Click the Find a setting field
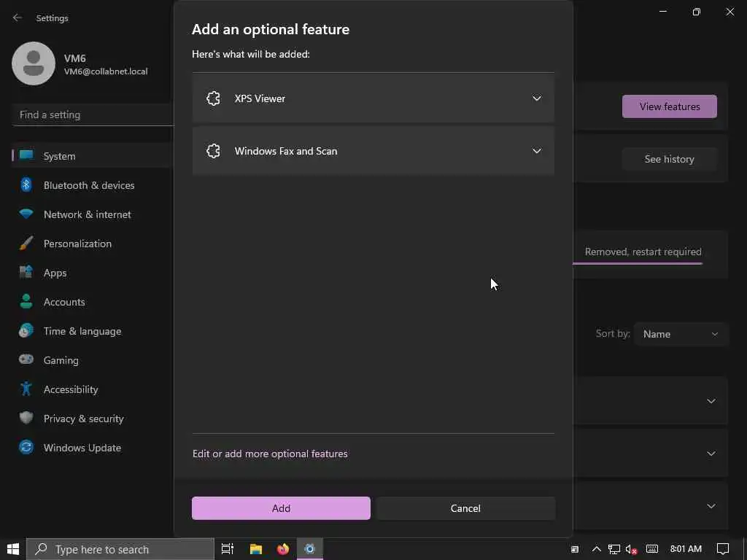Viewport: 747px width, 560px height. coord(93,114)
